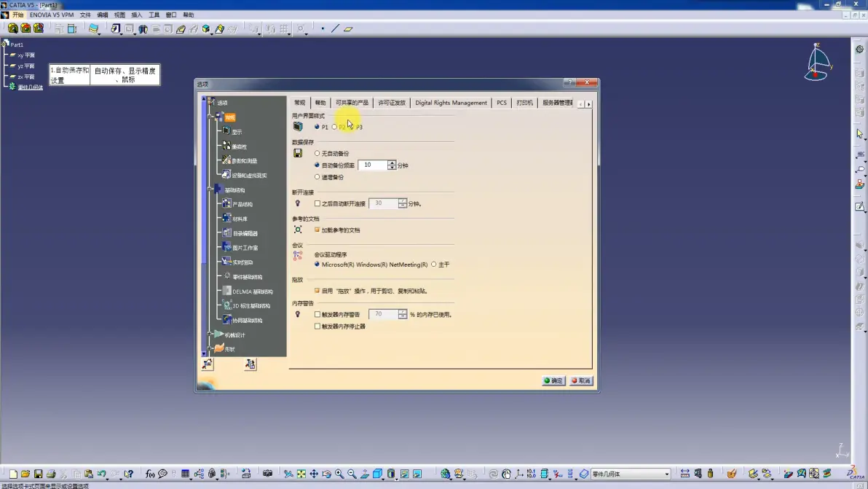Select the P1 user interface style
Viewport: 868px width, 489px height.
pyautogui.click(x=317, y=127)
